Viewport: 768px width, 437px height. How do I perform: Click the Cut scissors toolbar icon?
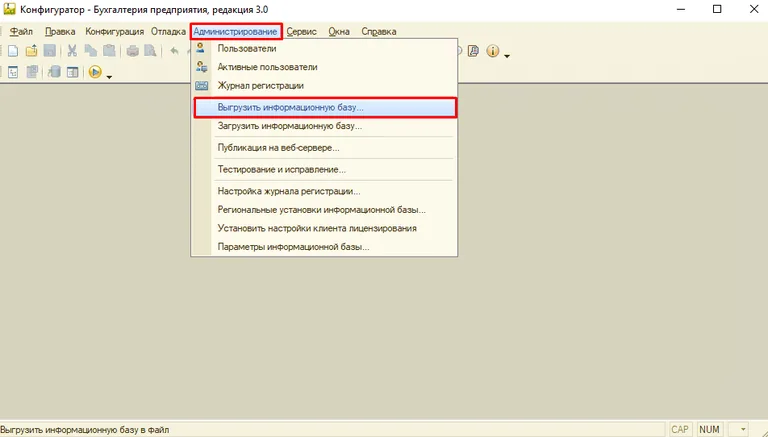(x=73, y=51)
